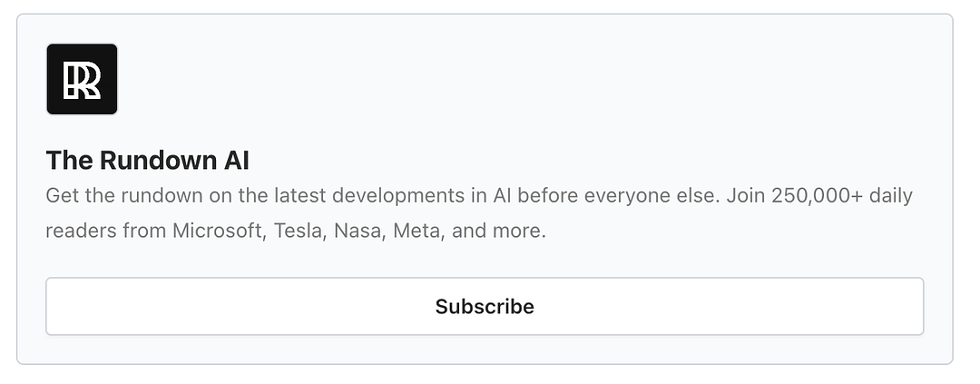Select the black square R logo thumbnail
The width and height of the screenshot is (980, 384).
[82, 79]
